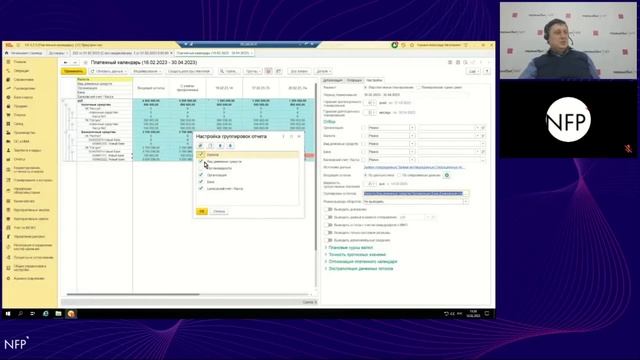
Task: Click Отмена in grouping dialog
Action: click(219, 211)
